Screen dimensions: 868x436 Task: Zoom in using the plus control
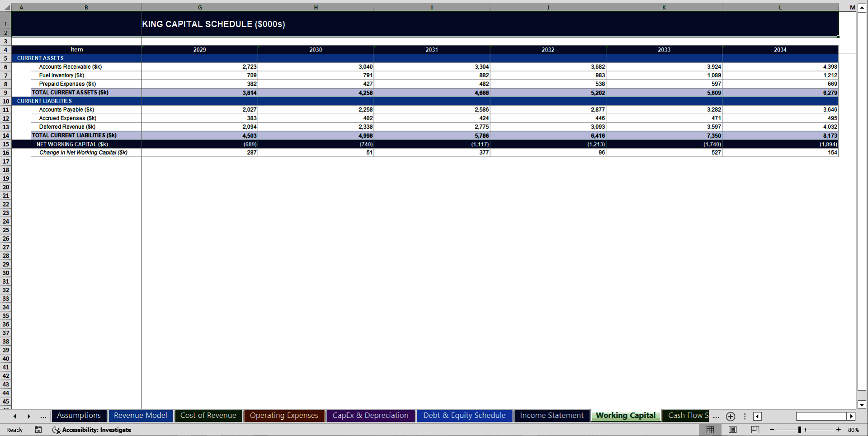pos(839,430)
